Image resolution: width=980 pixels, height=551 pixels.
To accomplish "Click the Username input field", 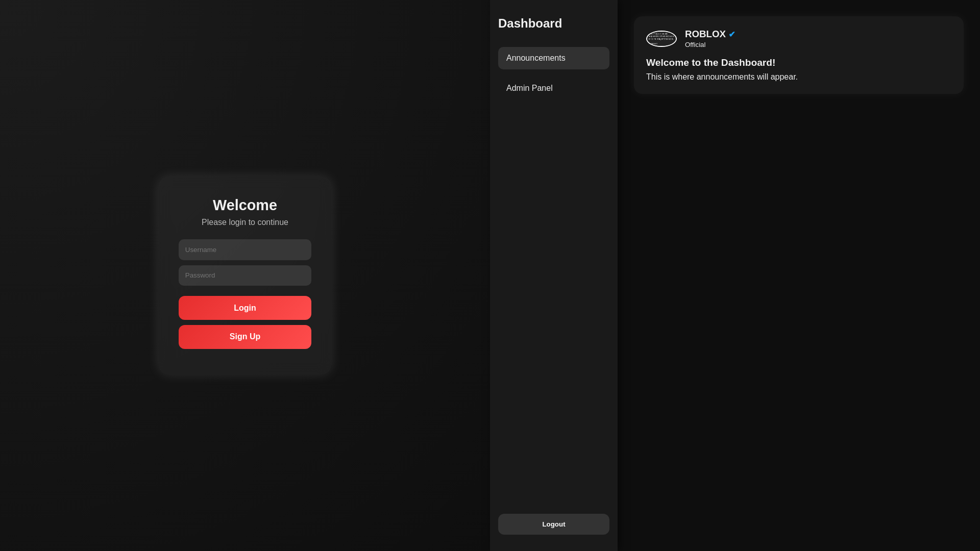I will [x=245, y=249].
